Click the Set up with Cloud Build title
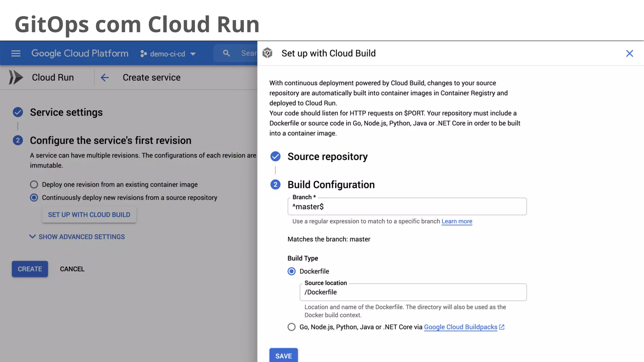The height and width of the screenshot is (362, 644). click(329, 53)
